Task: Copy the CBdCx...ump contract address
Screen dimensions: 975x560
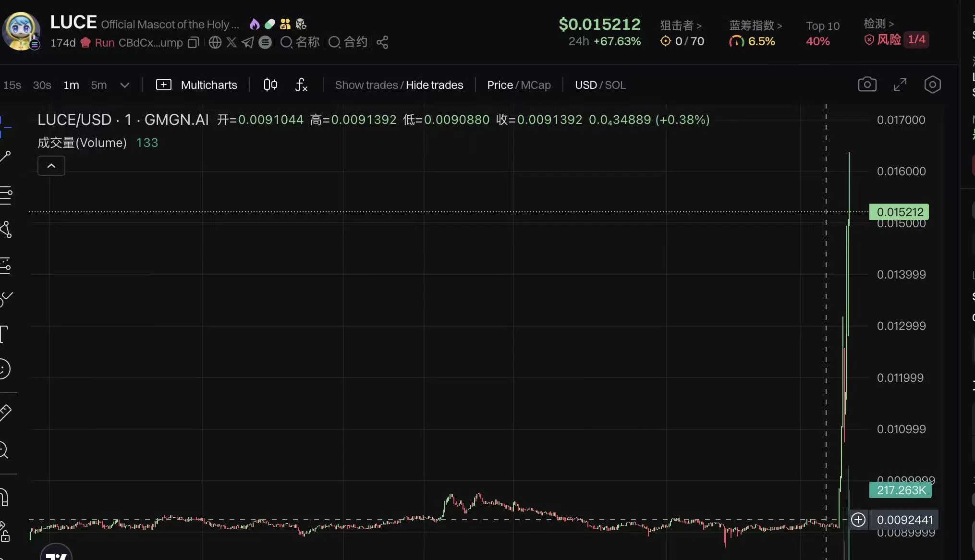Action: (193, 43)
